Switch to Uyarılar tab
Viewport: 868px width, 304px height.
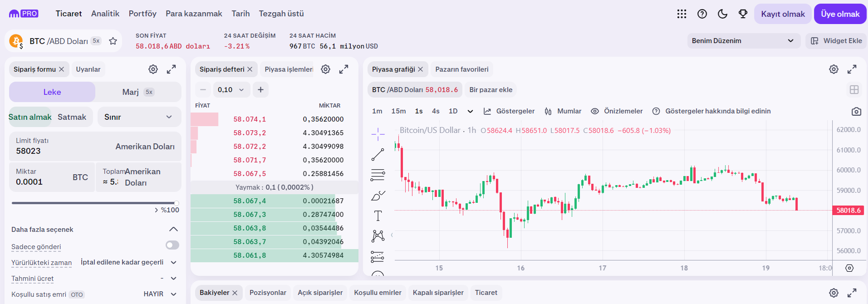(x=88, y=69)
